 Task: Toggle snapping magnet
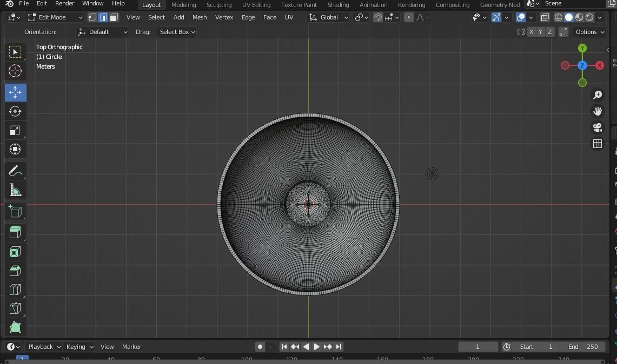[x=378, y=17]
